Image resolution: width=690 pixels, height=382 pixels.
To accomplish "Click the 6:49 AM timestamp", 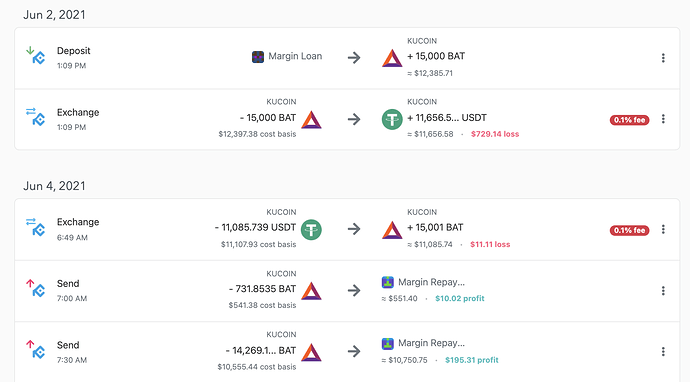I will pos(72,238).
